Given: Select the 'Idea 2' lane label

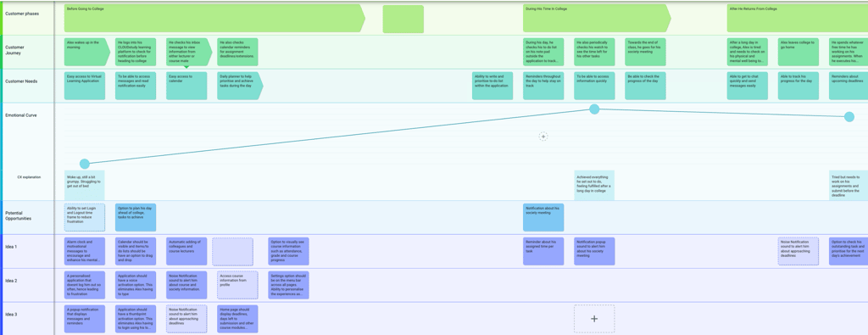Looking at the screenshot, I should coord(11,281).
